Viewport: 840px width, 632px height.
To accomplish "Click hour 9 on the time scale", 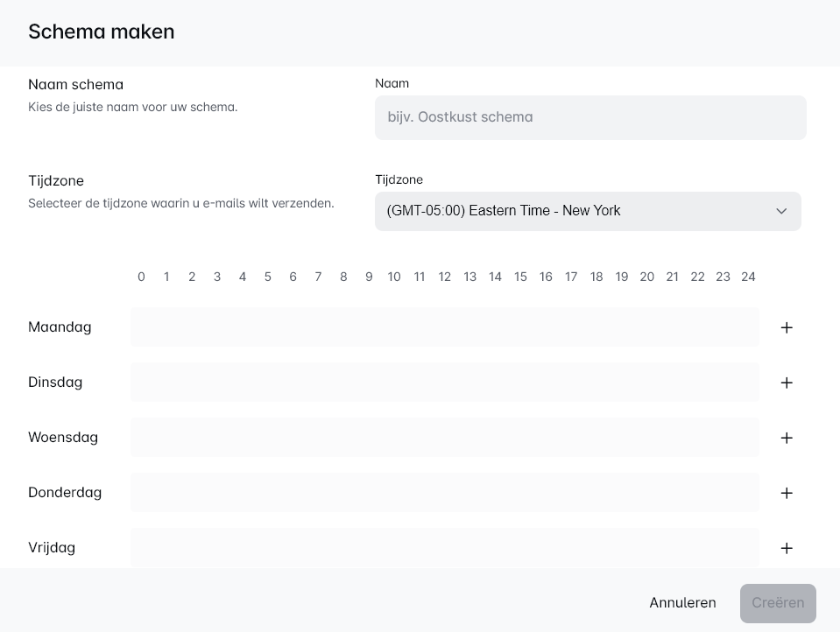I will pos(369,277).
